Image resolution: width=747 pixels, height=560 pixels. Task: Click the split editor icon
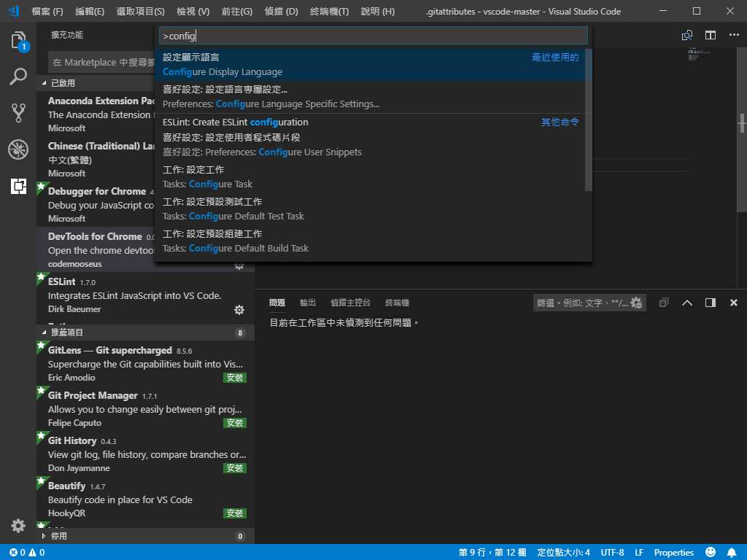(x=710, y=35)
